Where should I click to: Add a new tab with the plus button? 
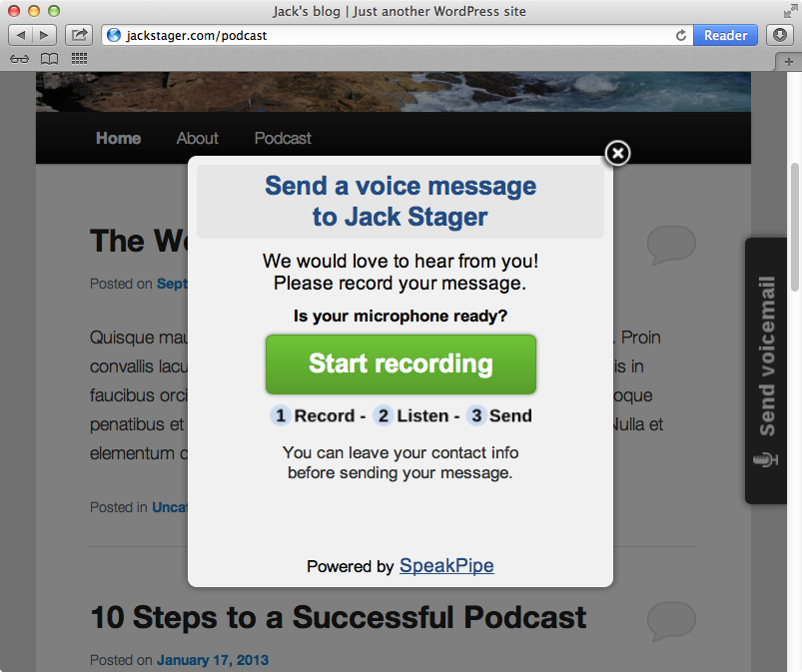[x=789, y=60]
